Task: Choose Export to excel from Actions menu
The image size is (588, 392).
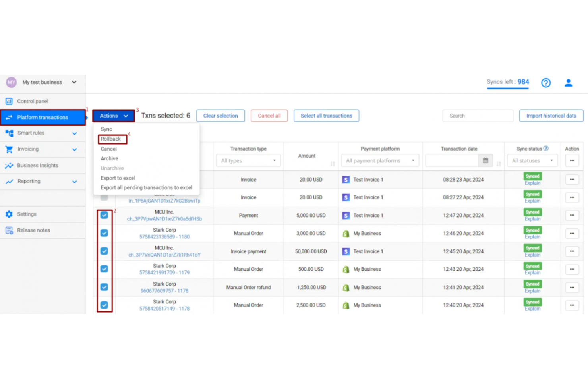Action: coord(118,178)
